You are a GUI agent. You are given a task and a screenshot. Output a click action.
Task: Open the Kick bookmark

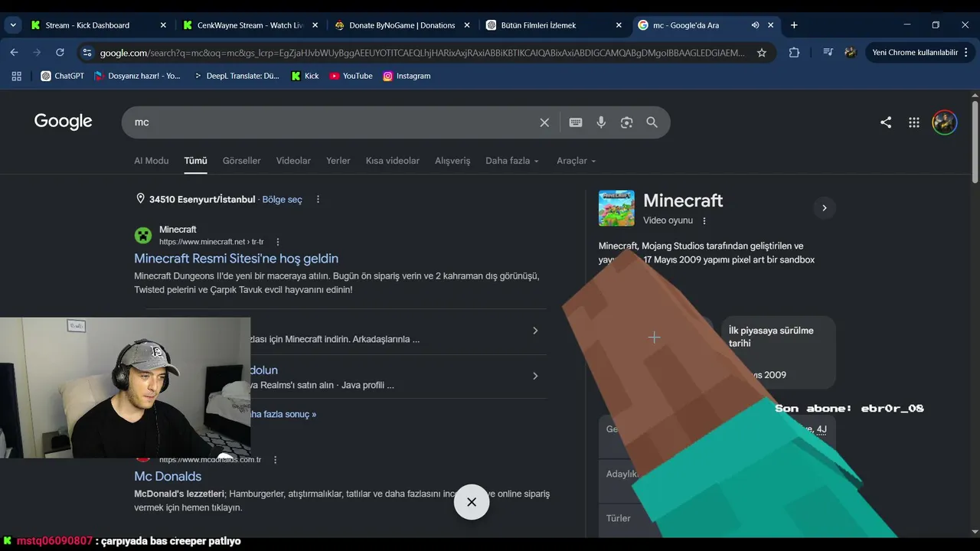coord(305,76)
